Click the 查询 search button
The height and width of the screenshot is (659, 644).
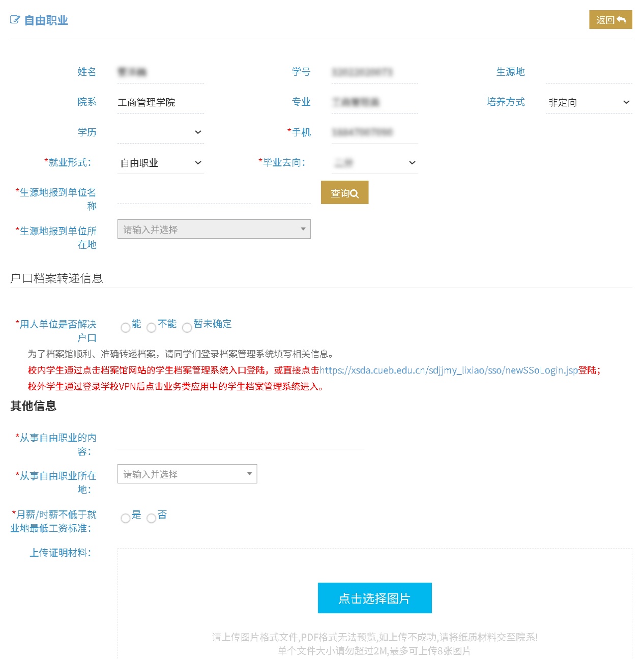pos(344,193)
